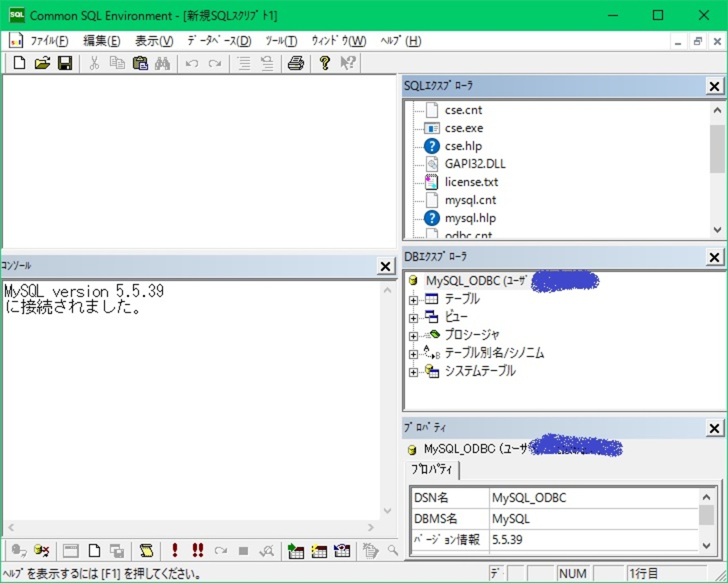Undo the last edit
Image resolution: width=728 pixels, height=583 pixels.
point(191,63)
